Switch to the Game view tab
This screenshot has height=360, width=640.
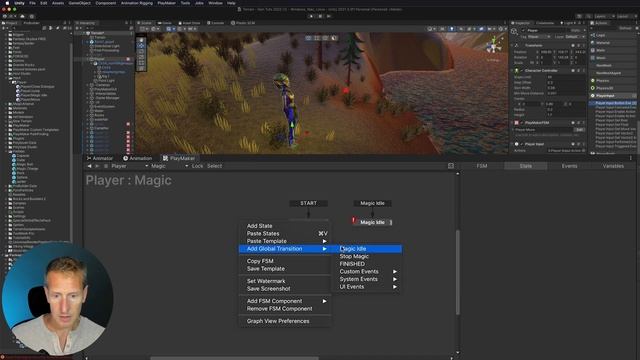click(165, 23)
